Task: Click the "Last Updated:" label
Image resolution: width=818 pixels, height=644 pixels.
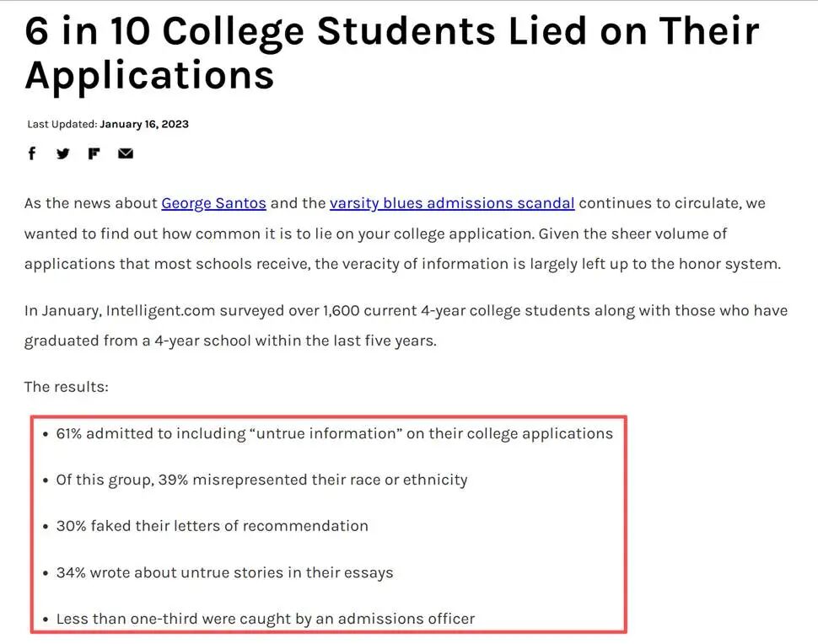Action: click(62, 124)
